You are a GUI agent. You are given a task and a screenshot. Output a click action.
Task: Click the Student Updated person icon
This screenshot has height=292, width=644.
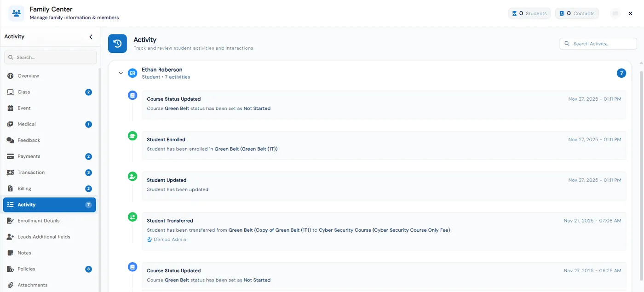pyautogui.click(x=132, y=176)
